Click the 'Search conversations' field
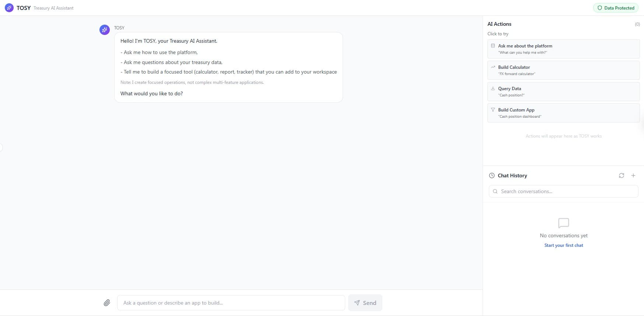Screen dimensions: 644x316 click(x=563, y=191)
